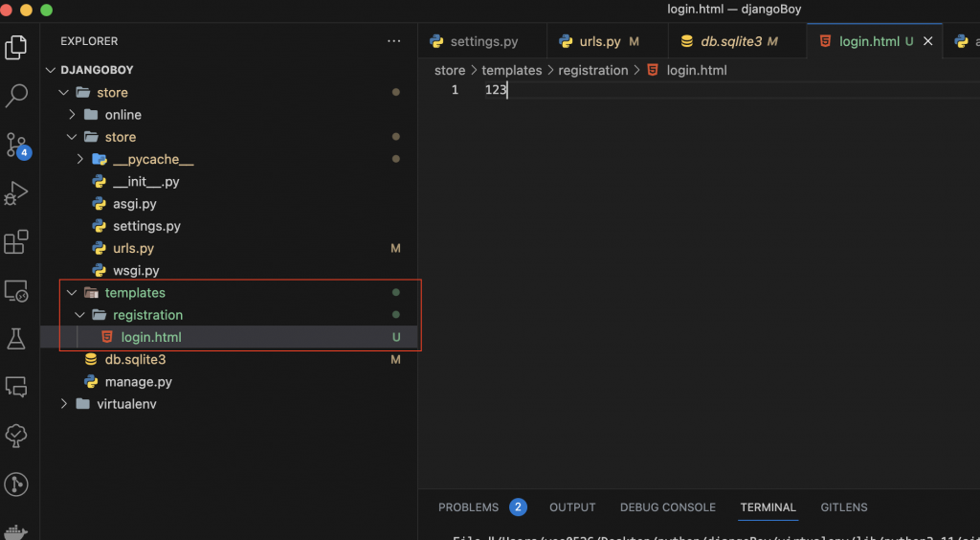Open the Remote Explorer icon
The width and height of the screenshot is (980, 540).
[16, 291]
